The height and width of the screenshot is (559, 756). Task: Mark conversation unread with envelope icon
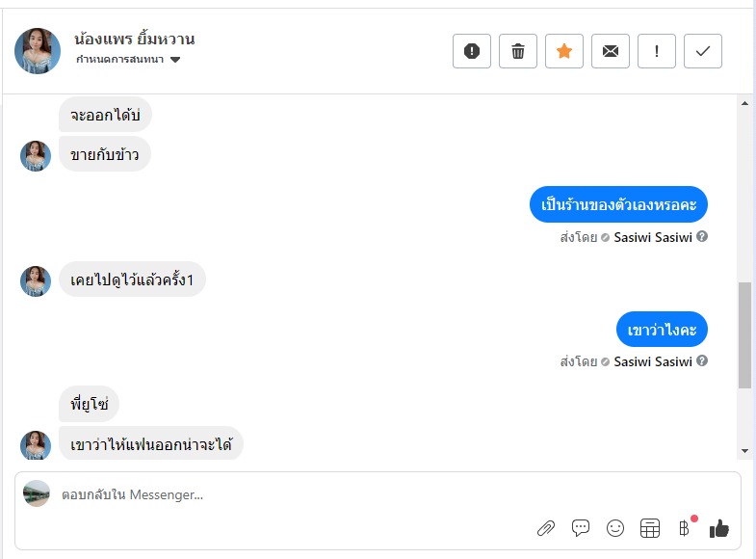pyautogui.click(x=611, y=51)
